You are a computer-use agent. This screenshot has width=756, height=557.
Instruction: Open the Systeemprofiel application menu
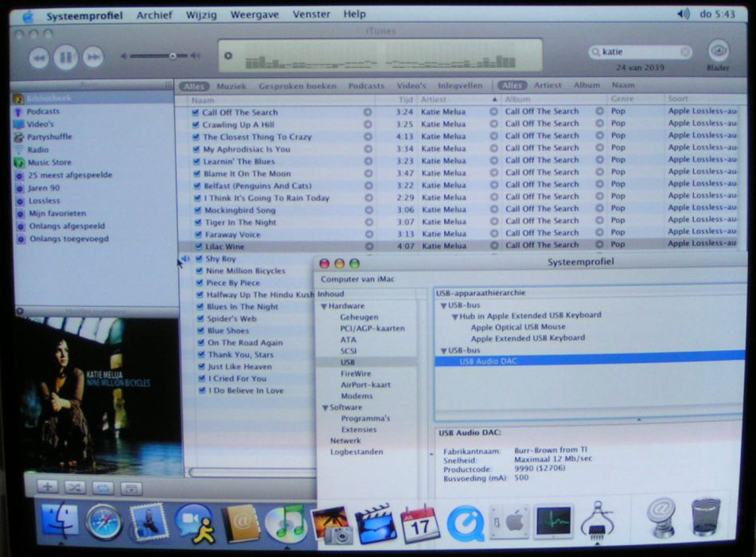click(x=84, y=16)
